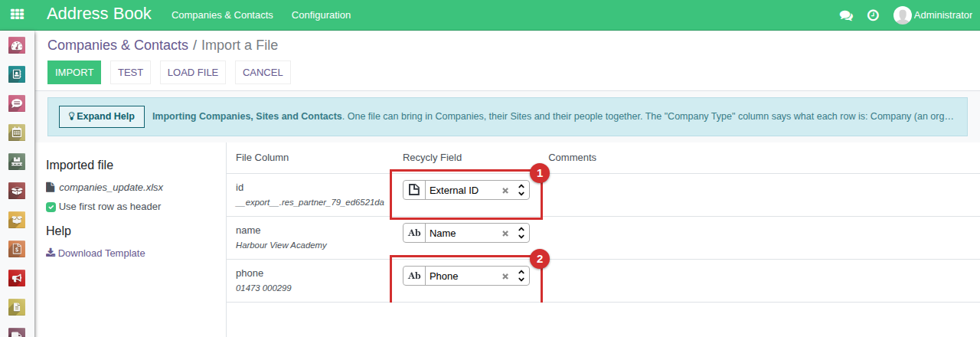The width and height of the screenshot is (980, 337).
Task: Open the yellow document app icon
Action: pos(17,307)
